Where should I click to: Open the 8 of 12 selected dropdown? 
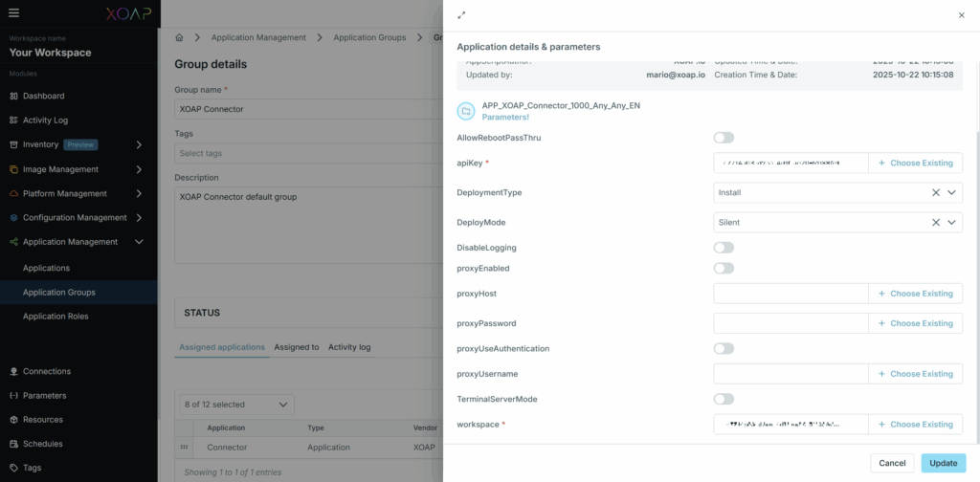(237, 405)
